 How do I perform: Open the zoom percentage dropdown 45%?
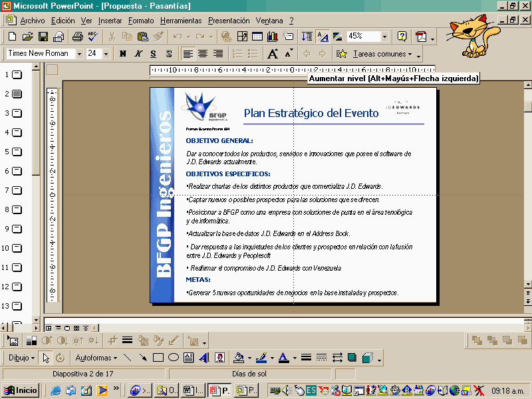click(x=384, y=37)
